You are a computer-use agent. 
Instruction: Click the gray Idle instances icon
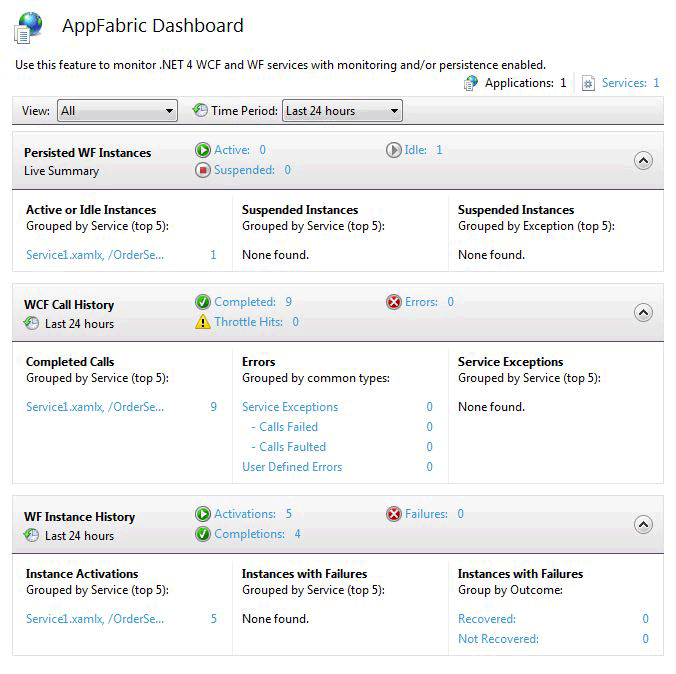click(394, 150)
